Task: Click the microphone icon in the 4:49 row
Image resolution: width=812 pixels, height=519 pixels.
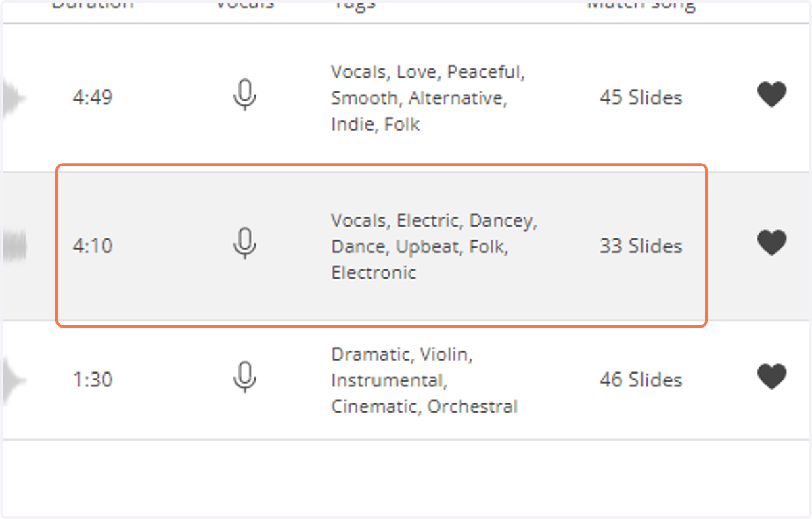Action: click(244, 95)
